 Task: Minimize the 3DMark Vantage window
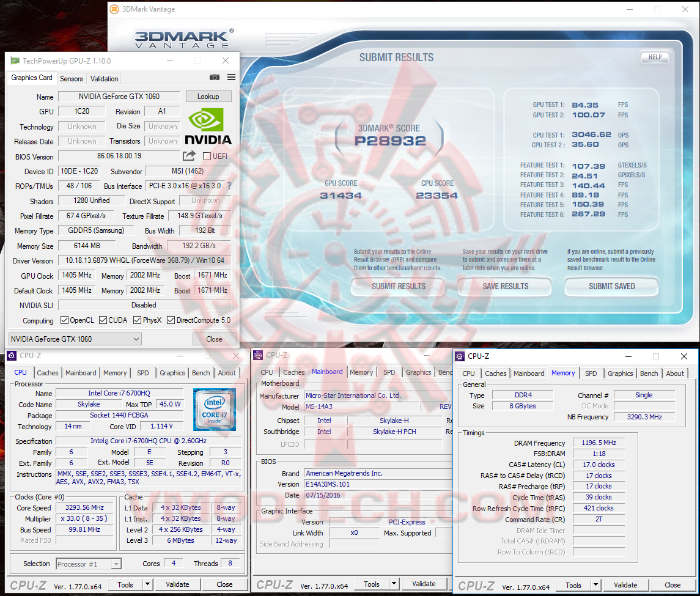(630, 9)
